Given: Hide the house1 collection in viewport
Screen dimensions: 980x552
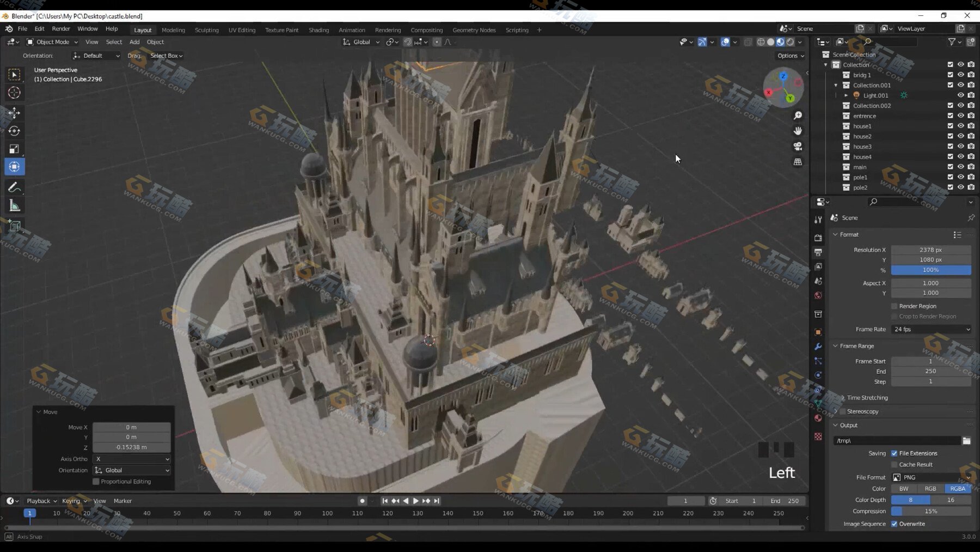Looking at the screenshot, I should (x=960, y=126).
